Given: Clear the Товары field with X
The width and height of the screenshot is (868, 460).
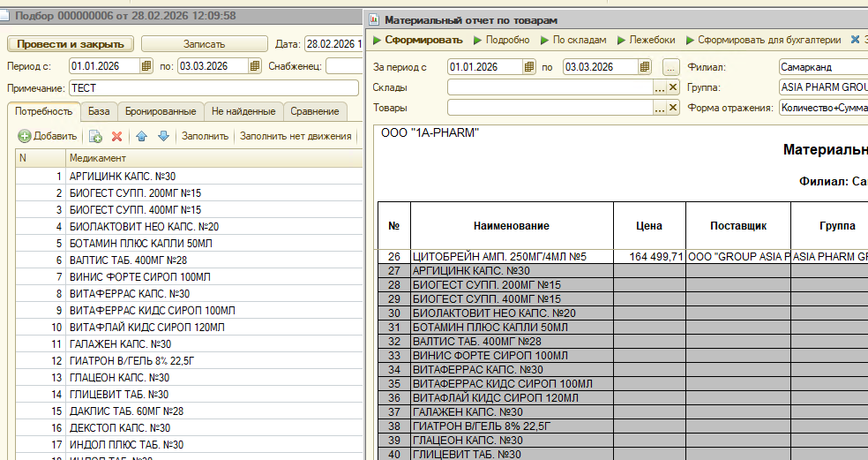Looking at the screenshot, I should click(672, 108).
